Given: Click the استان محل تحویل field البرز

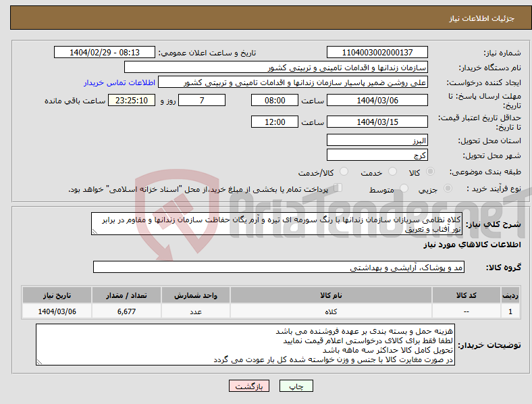Looking at the screenshot, I should [377, 141].
